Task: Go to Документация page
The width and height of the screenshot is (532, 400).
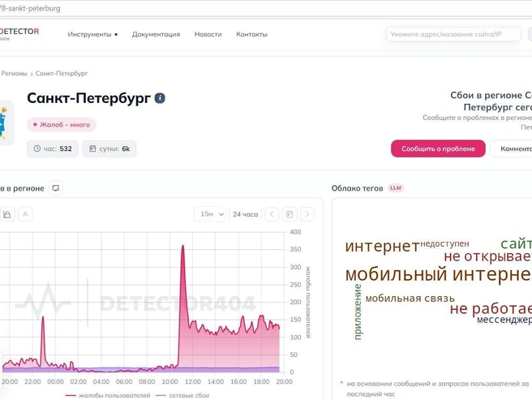Action: pos(156,34)
